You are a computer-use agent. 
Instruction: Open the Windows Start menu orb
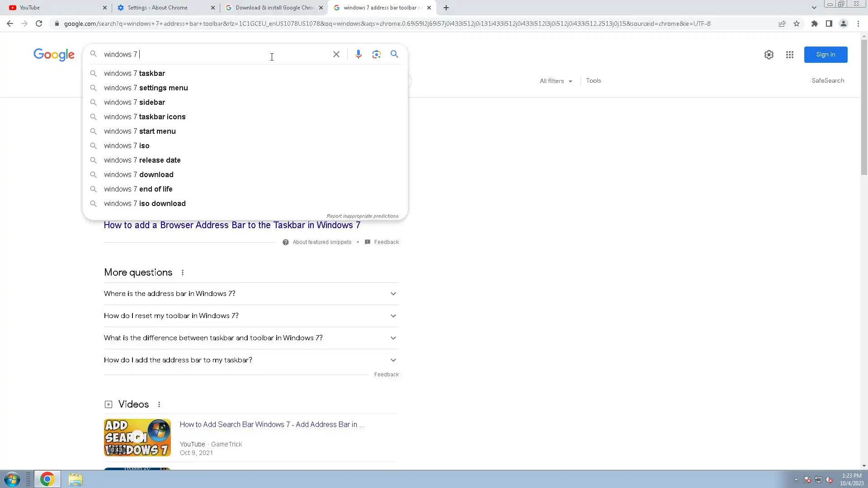coord(12,479)
